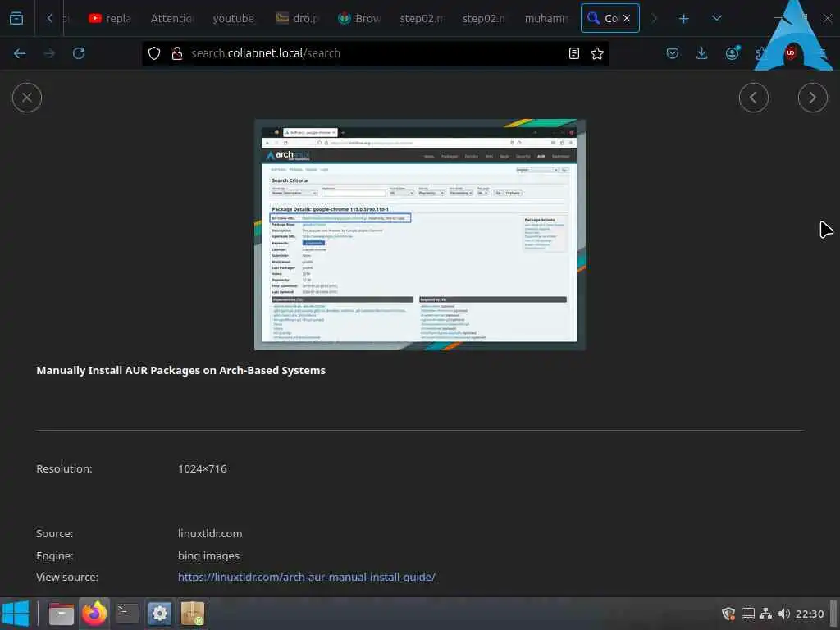Screen dimensions: 840x630
Task: Switch to the second 'step02' tab
Action: [x=483, y=19]
